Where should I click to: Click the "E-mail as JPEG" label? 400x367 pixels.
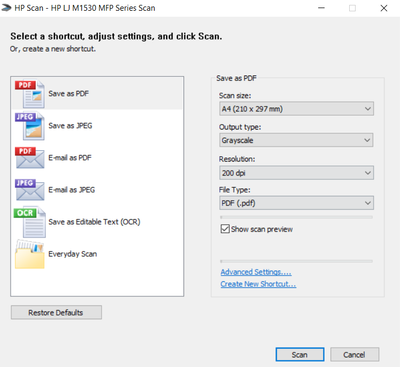[72, 190]
